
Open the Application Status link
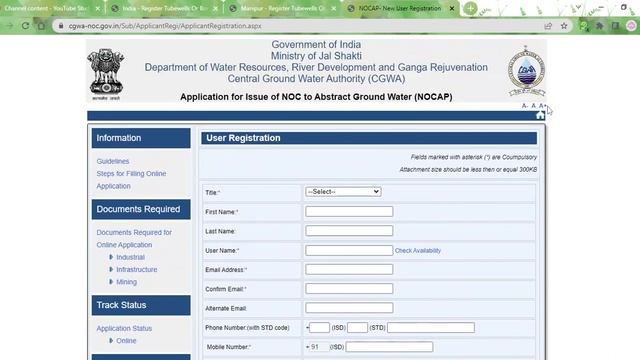[x=124, y=328]
